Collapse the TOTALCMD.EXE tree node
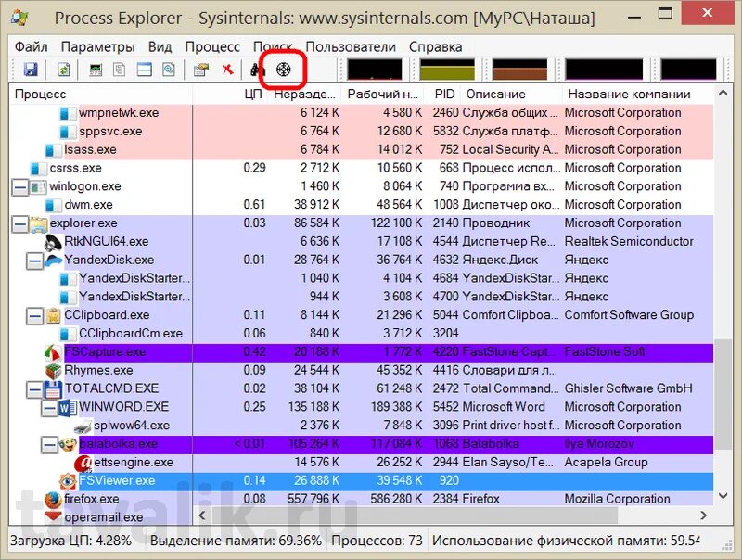Image resolution: width=742 pixels, height=560 pixels. coord(34,389)
